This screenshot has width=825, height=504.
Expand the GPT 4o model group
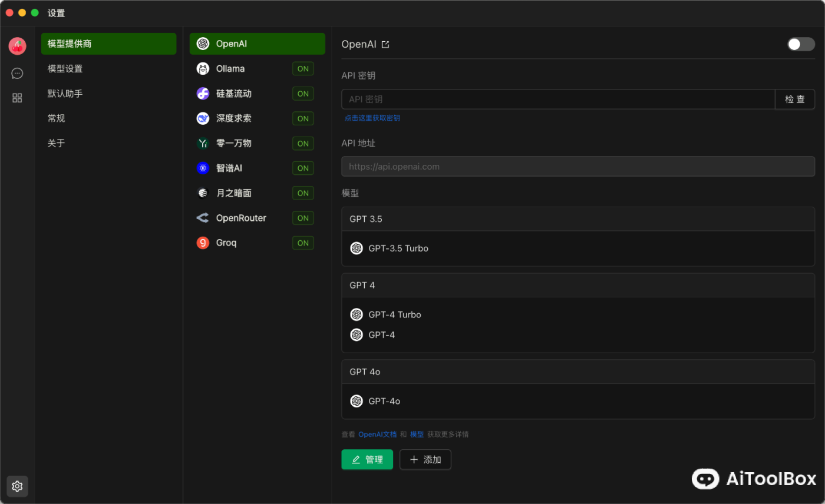click(x=578, y=372)
